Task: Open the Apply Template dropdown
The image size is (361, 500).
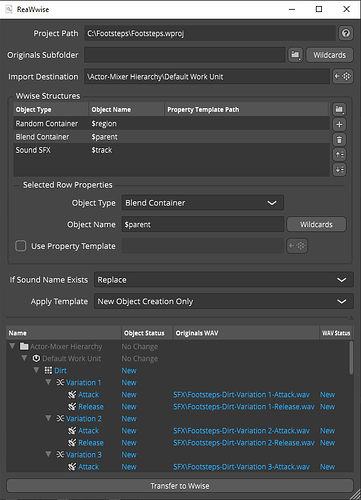Action: [x=224, y=301]
